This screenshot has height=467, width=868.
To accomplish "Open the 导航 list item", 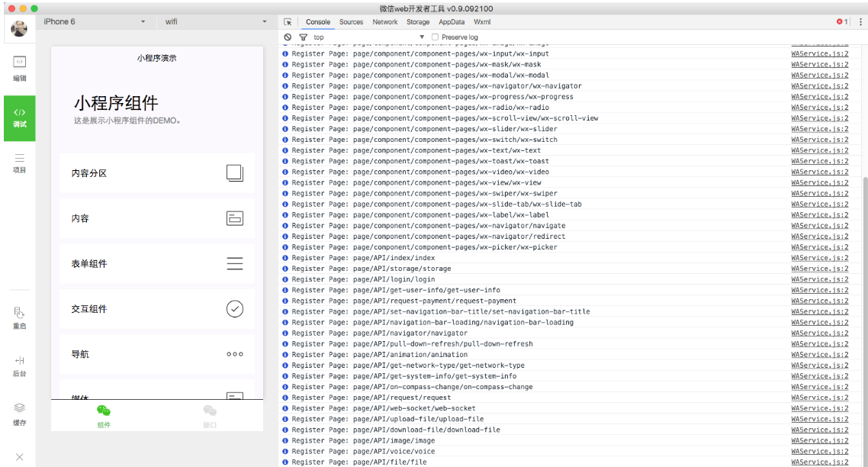I will click(x=157, y=354).
